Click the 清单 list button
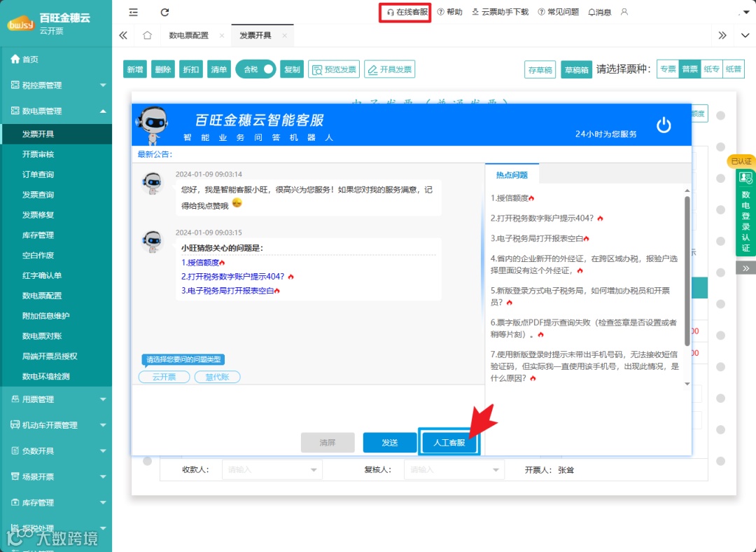This screenshot has height=552, width=756. [219, 69]
